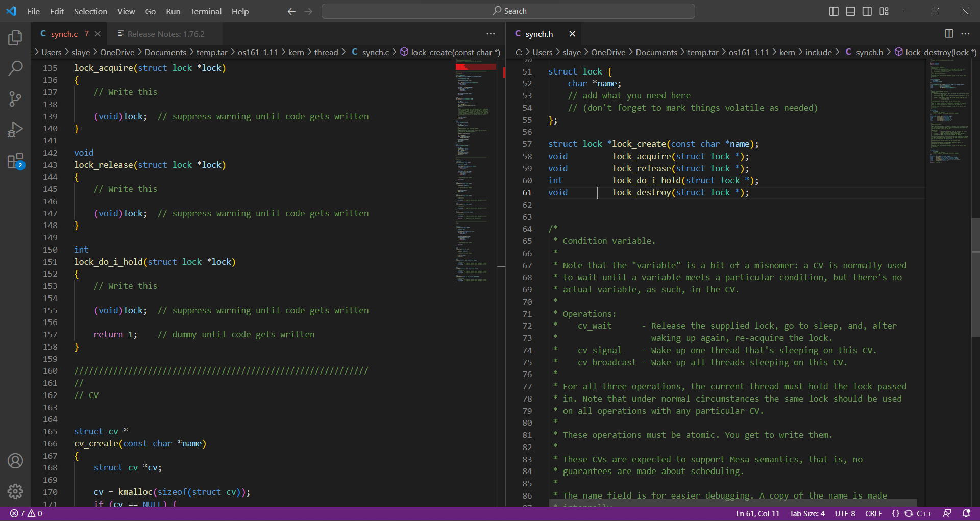Toggle the Primary Side Bar layout button
Screen dimensions: 980x521
tap(834, 11)
